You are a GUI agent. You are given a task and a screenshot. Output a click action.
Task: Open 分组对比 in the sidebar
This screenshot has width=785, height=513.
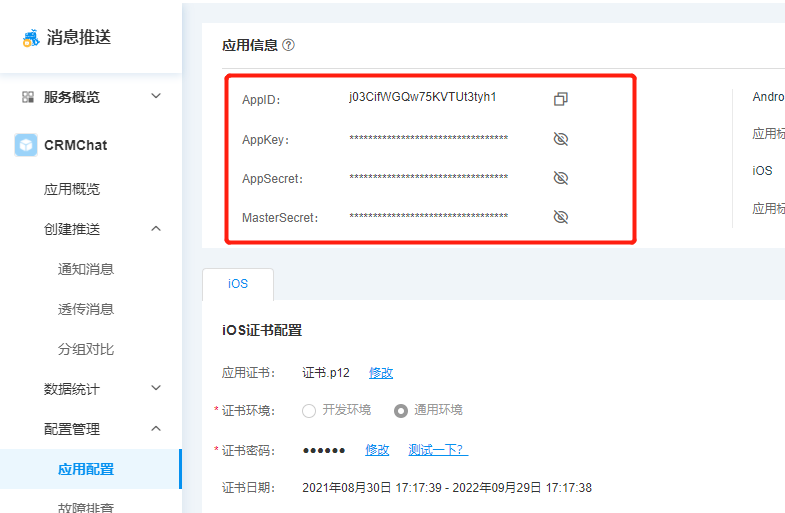pyautogui.click(x=86, y=349)
